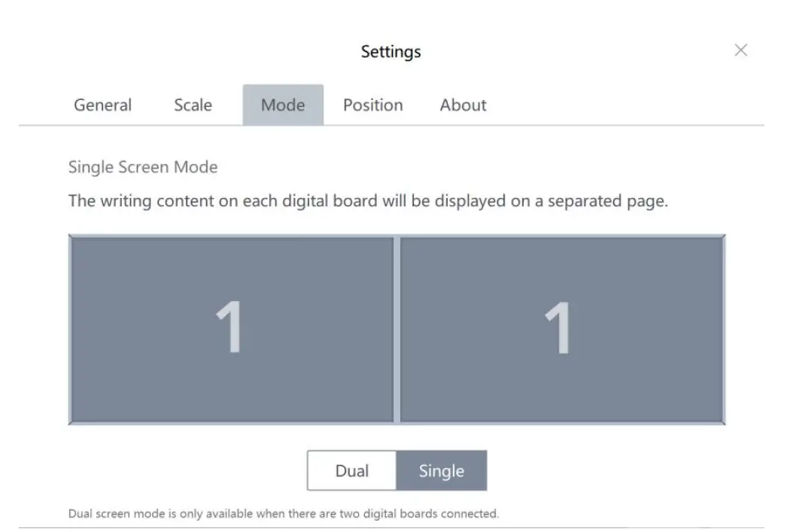Select the left digital board preview
This screenshot has width=787, height=532.
click(232, 330)
